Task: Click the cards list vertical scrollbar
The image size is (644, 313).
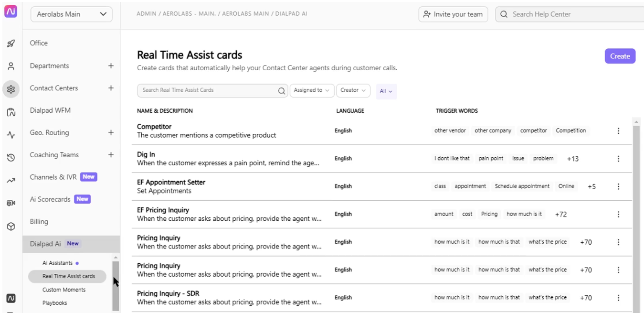Action: point(636,215)
